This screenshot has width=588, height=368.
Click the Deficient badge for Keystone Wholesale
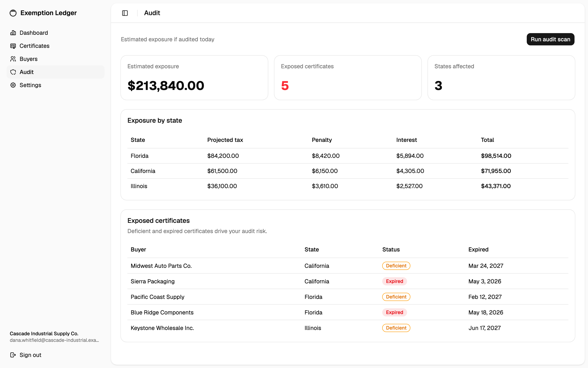[x=396, y=328]
